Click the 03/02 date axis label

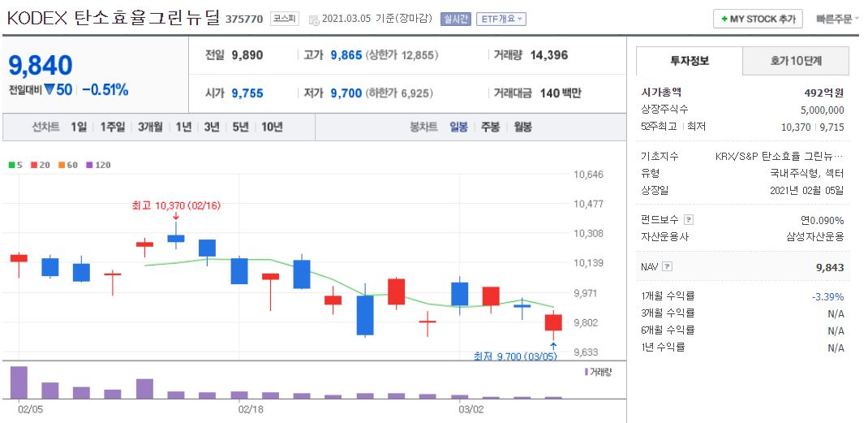[471, 410]
